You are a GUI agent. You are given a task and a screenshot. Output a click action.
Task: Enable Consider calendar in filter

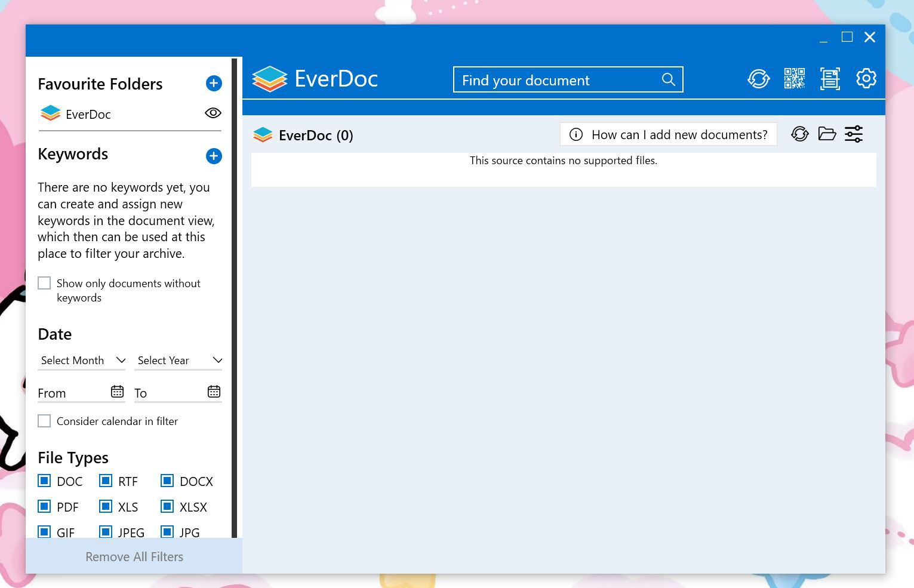[44, 421]
